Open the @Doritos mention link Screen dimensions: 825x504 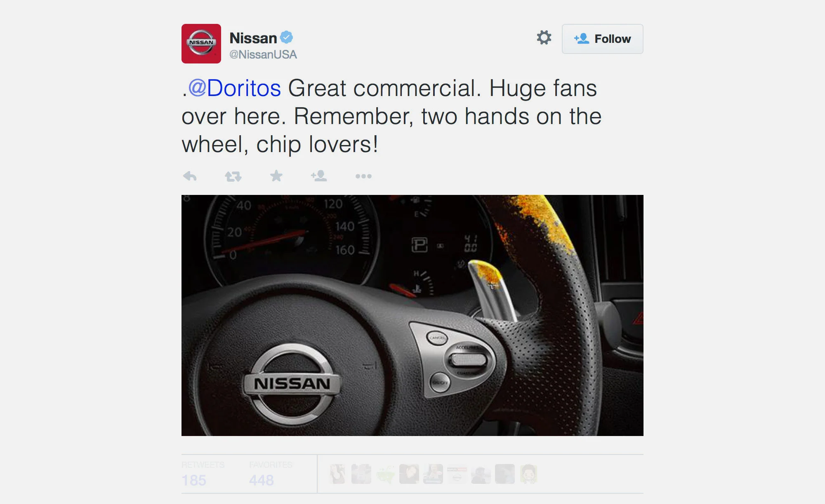(x=235, y=88)
